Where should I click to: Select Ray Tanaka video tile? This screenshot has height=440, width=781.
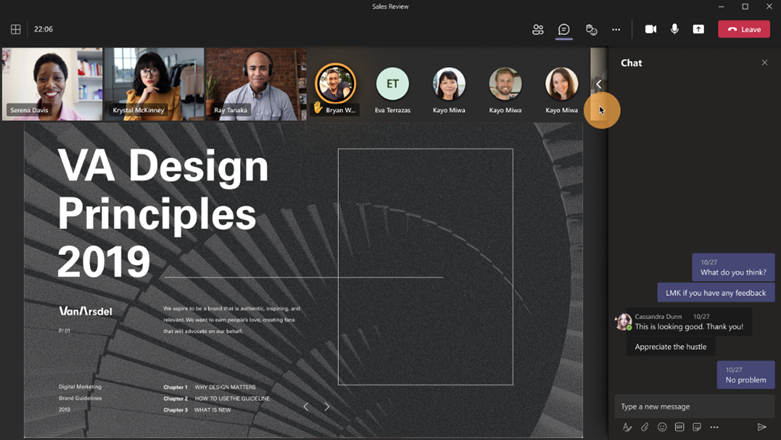[257, 84]
